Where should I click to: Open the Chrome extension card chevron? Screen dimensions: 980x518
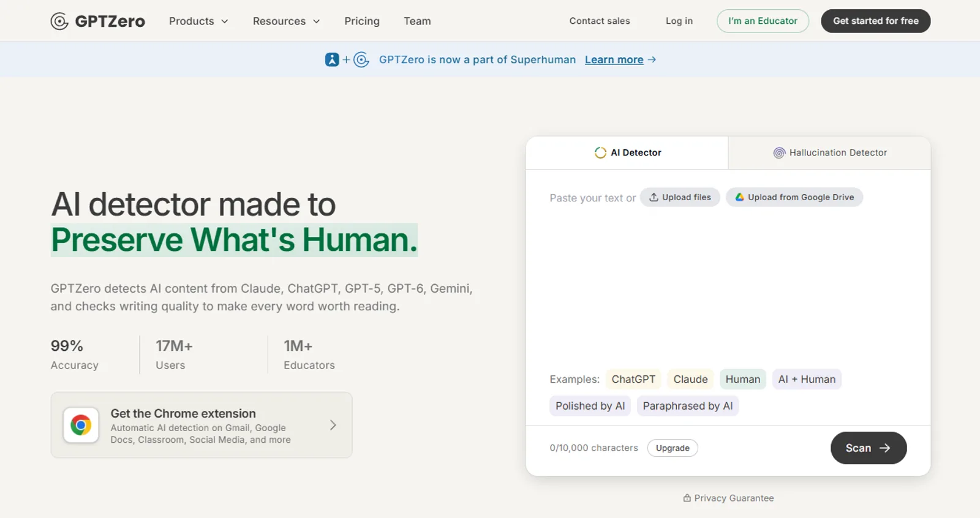pos(333,425)
